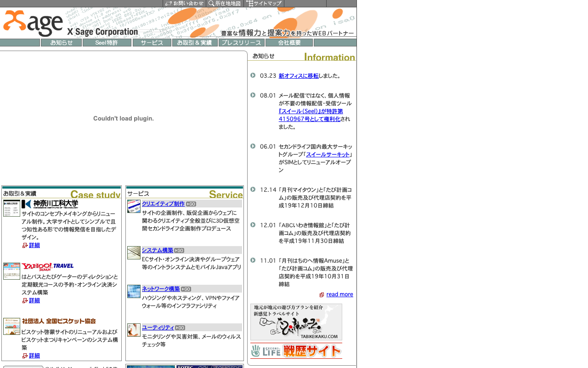Screen dimensions: 588x368
Task: Open the 所在地地図 map link
Action: click(x=225, y=3)
